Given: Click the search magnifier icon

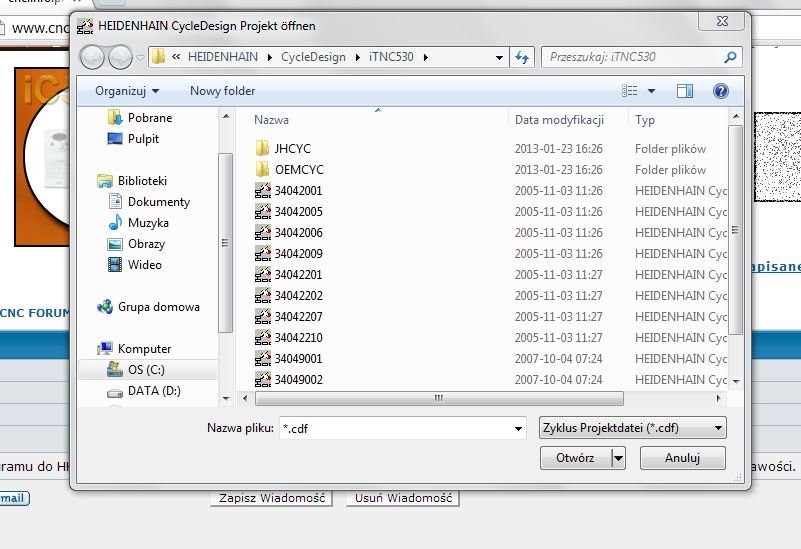Looking at the screenshot, I should point(731,57).
